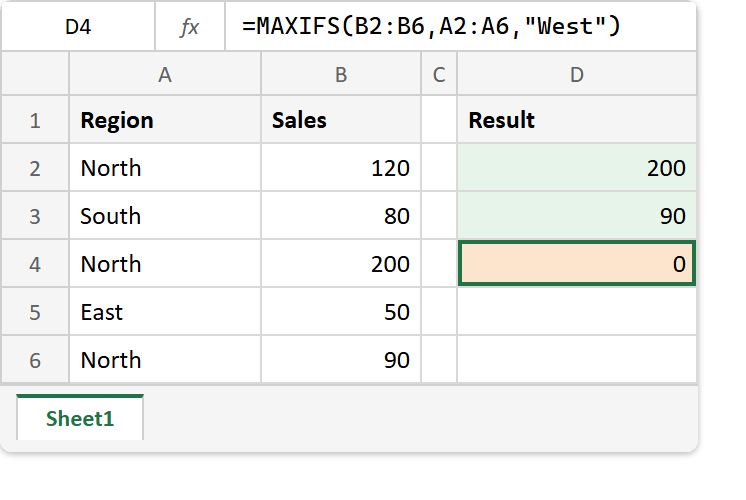The width and height of the screenshot is (746, 500).
Task: Select row 3 header
Action: click(x=35, y=216)
